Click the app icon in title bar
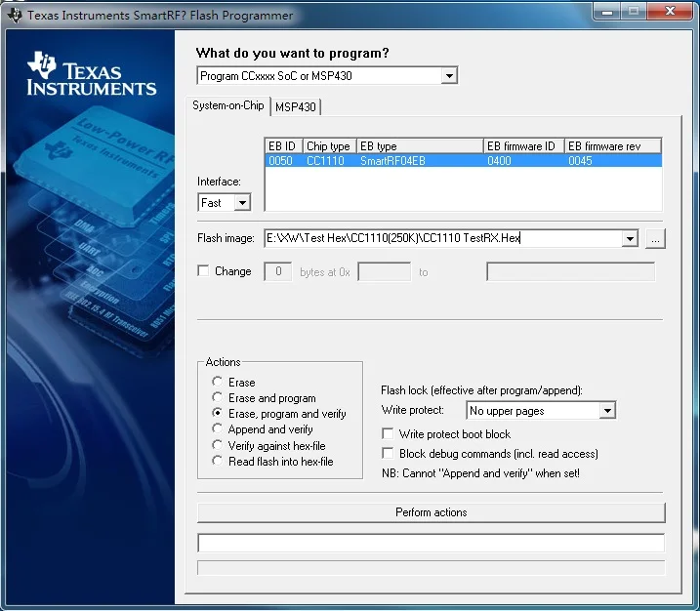The image size is (700, 611). click(15, 16)
